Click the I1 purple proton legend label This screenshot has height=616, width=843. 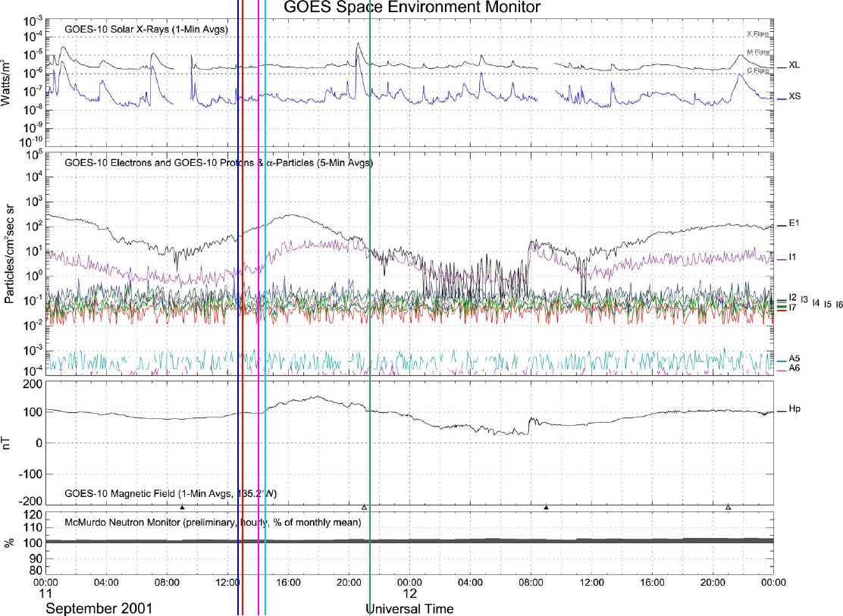792,258
